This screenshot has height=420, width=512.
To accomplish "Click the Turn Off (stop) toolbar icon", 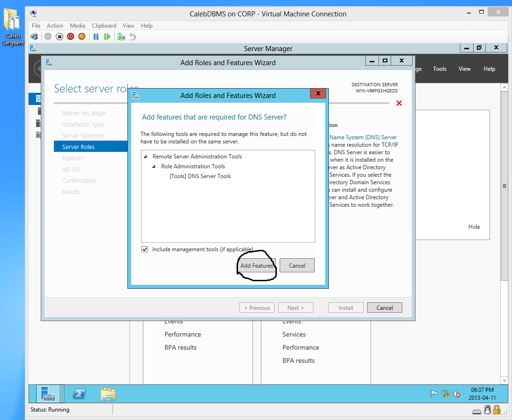I will click(x=59, y=37).
